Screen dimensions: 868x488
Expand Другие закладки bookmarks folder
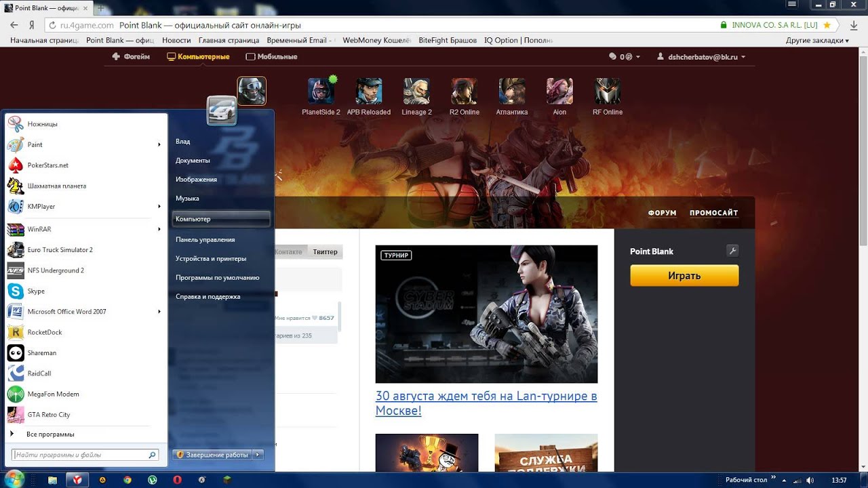click(x=817, y=41)
